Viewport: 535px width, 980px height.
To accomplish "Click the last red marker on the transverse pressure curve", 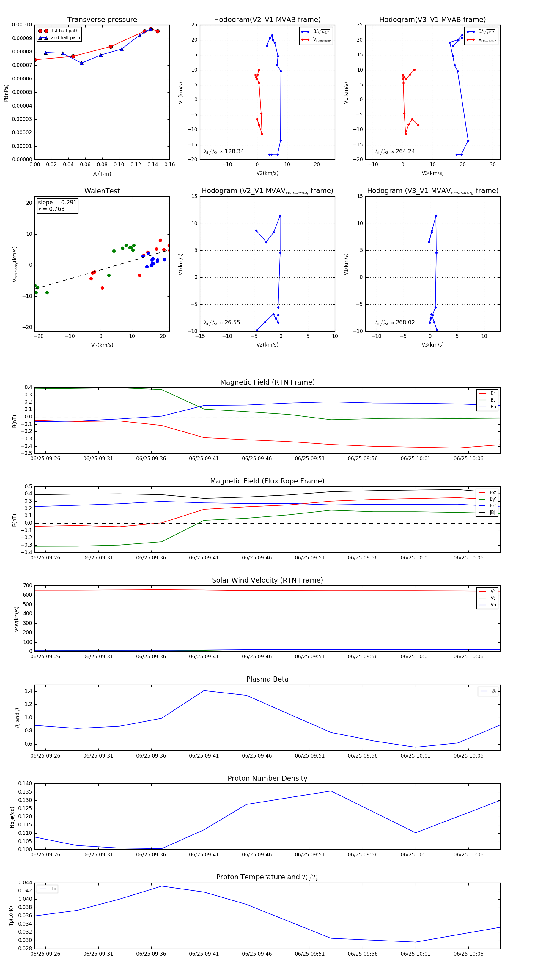I will pyautogui.click(x=158, y=31).
